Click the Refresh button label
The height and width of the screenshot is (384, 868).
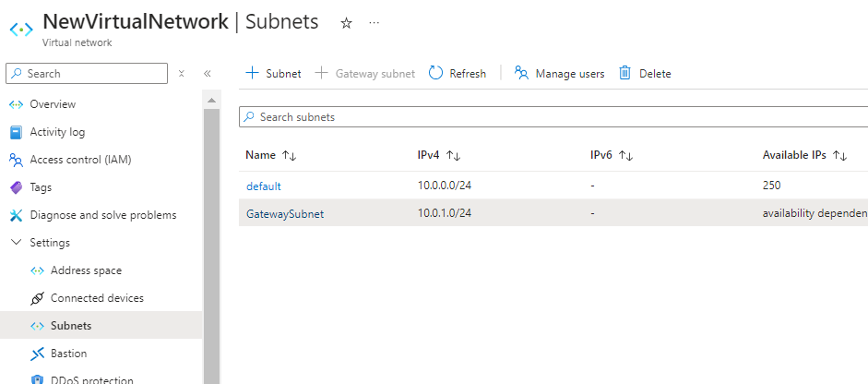tap(468, 74)
